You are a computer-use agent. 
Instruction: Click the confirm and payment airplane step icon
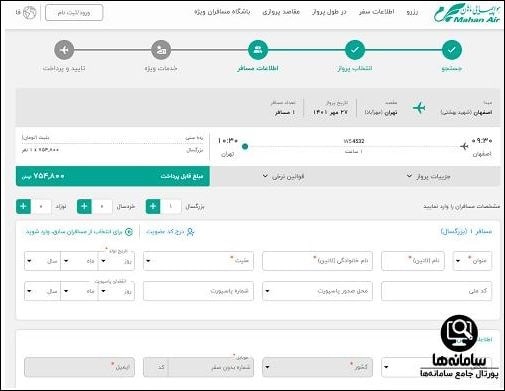coord(64,50)
